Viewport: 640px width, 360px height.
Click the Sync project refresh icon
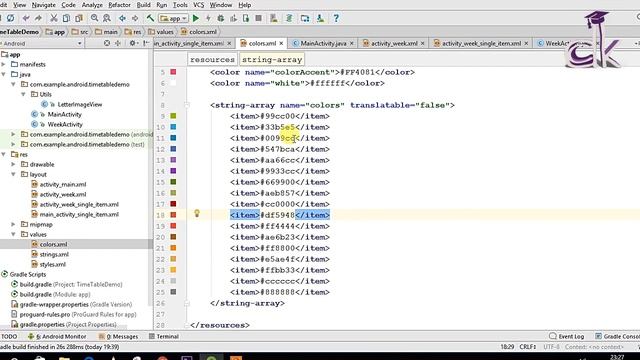[x=11, y=18]
